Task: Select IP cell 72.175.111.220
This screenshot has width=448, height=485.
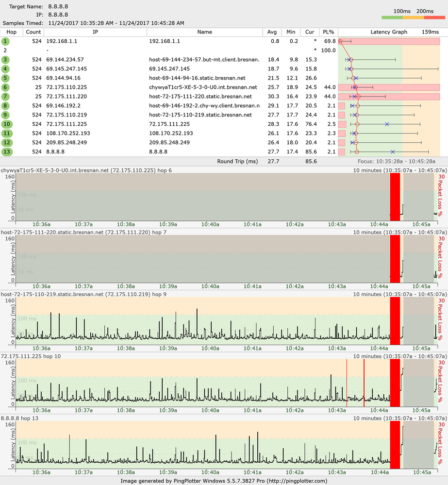Action: [66, 97]
